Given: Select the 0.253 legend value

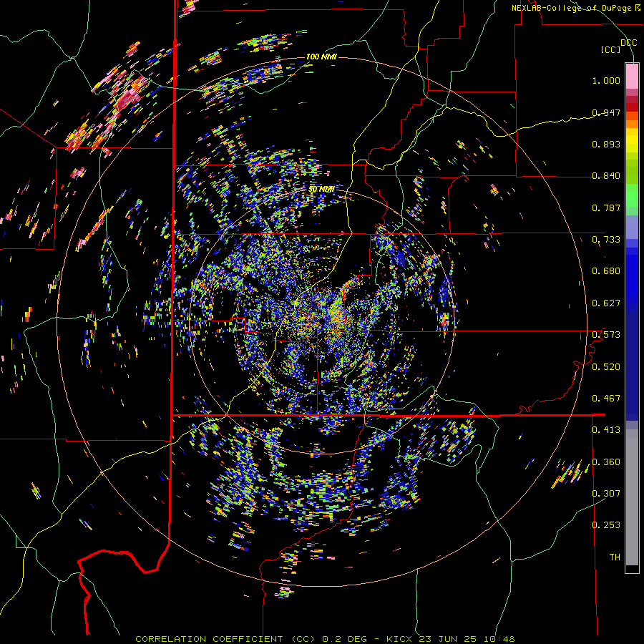Looking at the screenshot, I should [x=606, y=525].
